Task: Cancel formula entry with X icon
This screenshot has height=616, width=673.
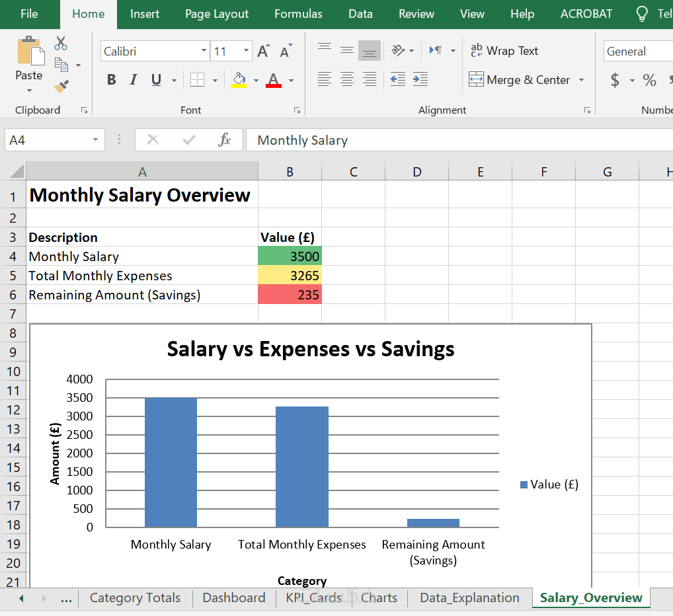Action: pos(153,140)
